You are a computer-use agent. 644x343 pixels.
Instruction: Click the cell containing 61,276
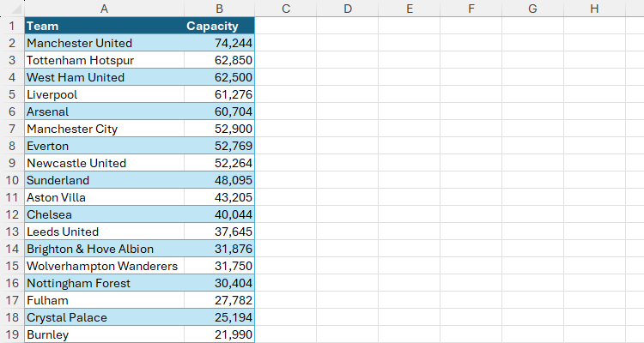219,94
